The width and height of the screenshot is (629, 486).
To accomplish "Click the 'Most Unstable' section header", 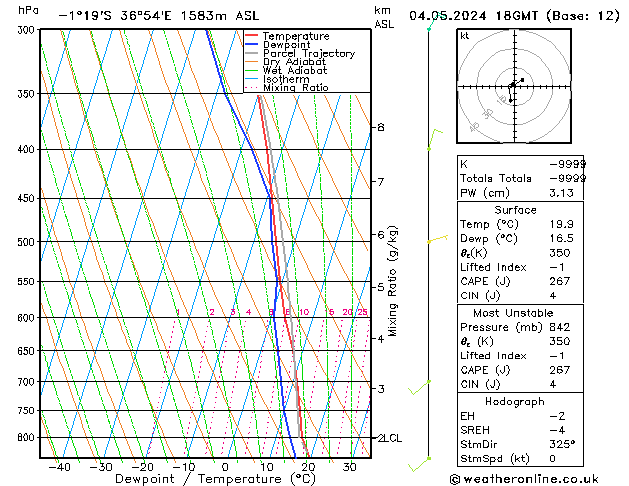I will coord(513,313).
